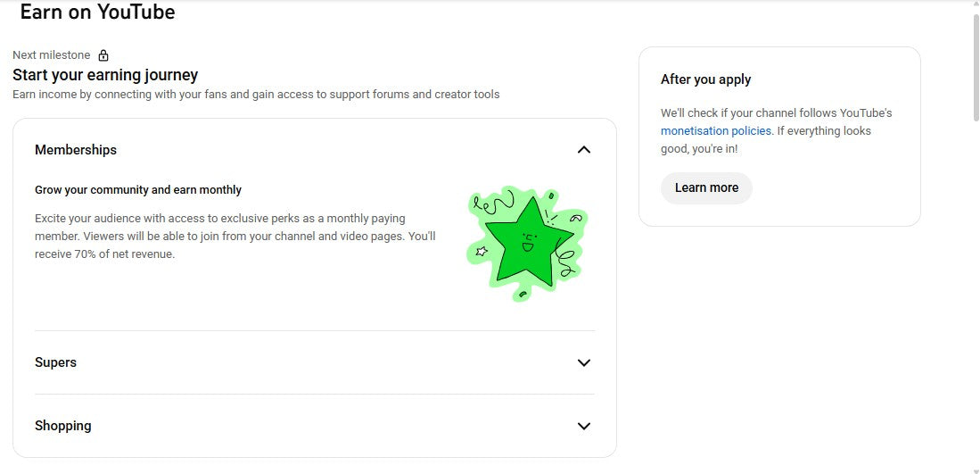Expand the Shopping section chevron
980x474 pixels.
[584, 426]
